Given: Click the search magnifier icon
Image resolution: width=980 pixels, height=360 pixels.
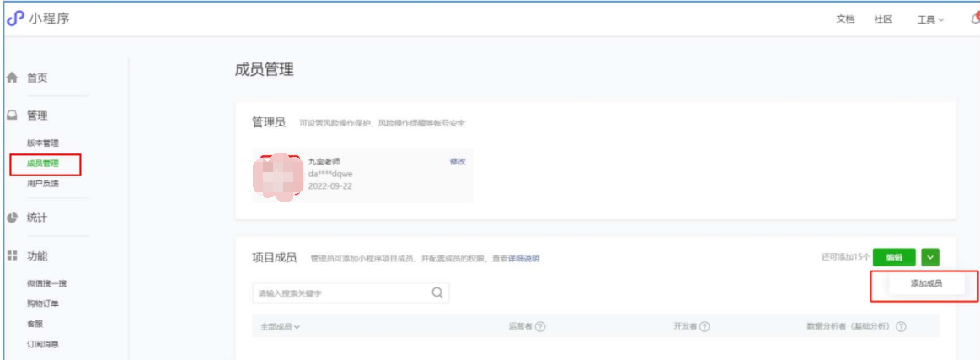Looking at the screenshot, I should coord(436,293).
